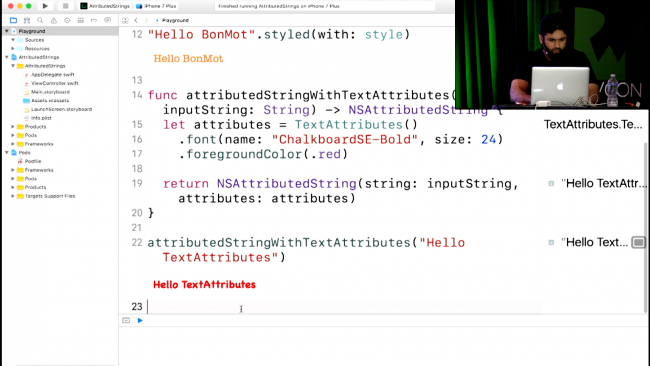Expand the Targets Support Files folder
Viewport: 650px width, 366px height.
(x=13, y=196)
